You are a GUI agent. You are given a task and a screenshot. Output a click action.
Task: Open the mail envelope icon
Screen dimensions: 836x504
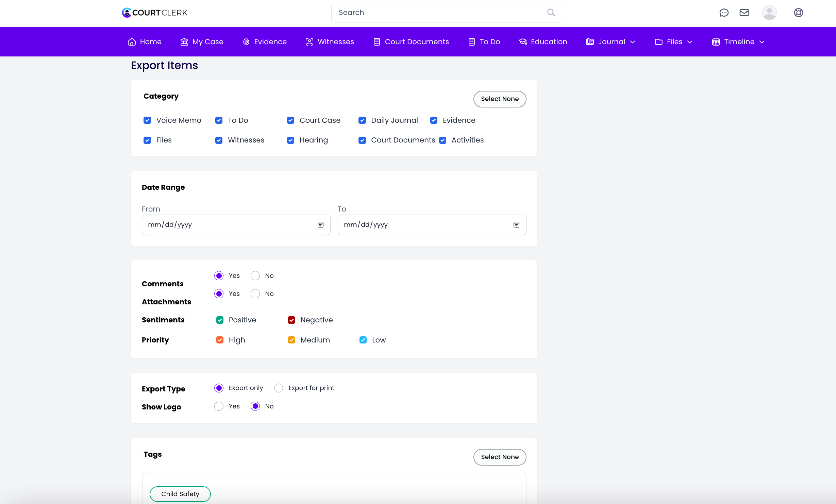point(744,13)
